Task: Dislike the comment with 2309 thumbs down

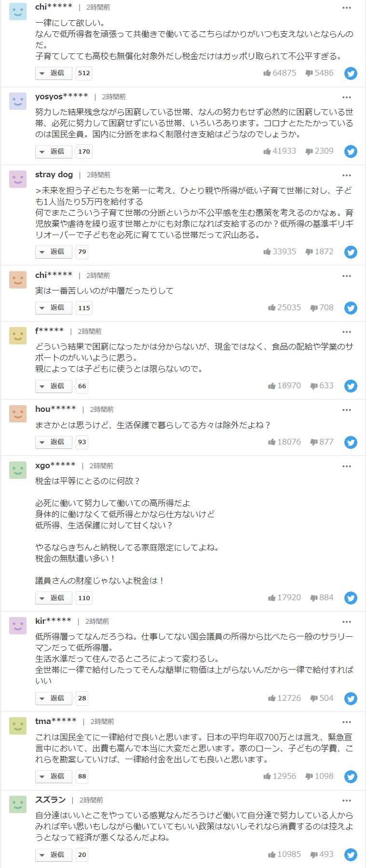Action: click(x=319, y=151)
